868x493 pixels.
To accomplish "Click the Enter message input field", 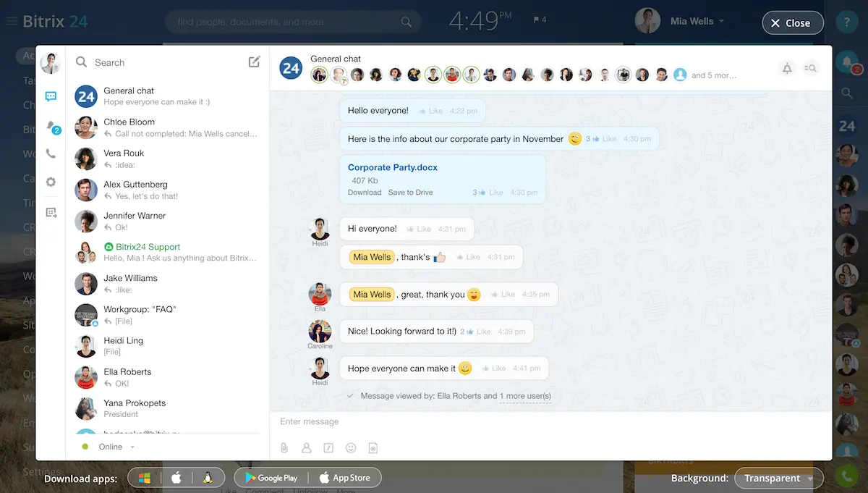I will click(550, 422).
